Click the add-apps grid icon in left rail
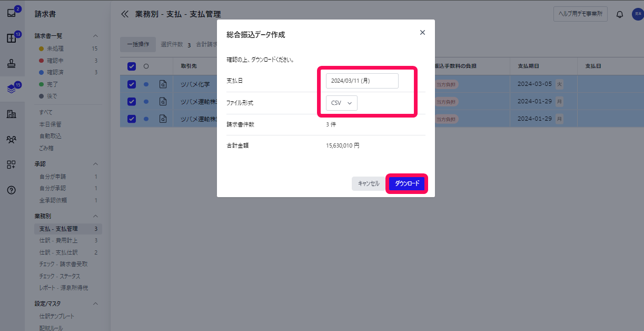 point(12,164)
